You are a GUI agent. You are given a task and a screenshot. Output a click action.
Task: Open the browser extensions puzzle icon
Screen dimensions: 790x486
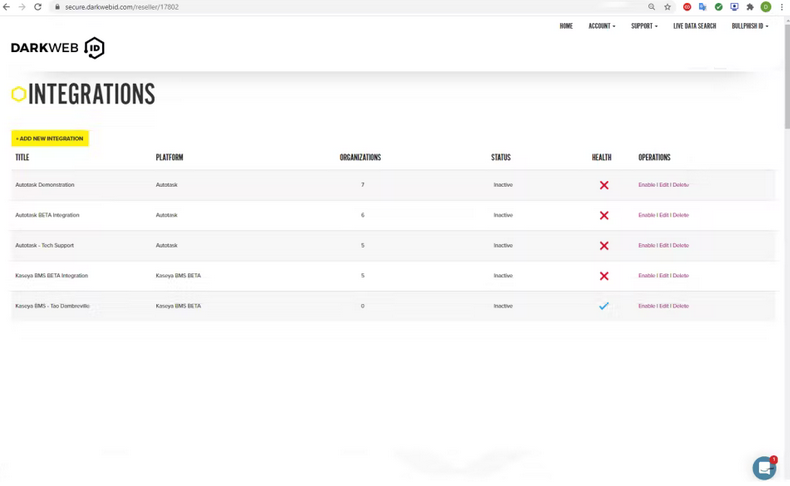click(x=750, y=7)
